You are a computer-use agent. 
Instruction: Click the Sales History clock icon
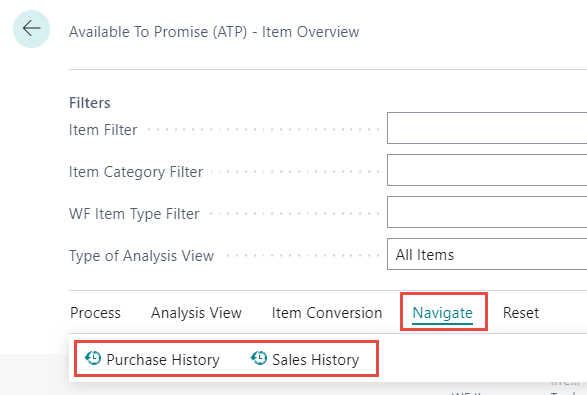(259, 358)
